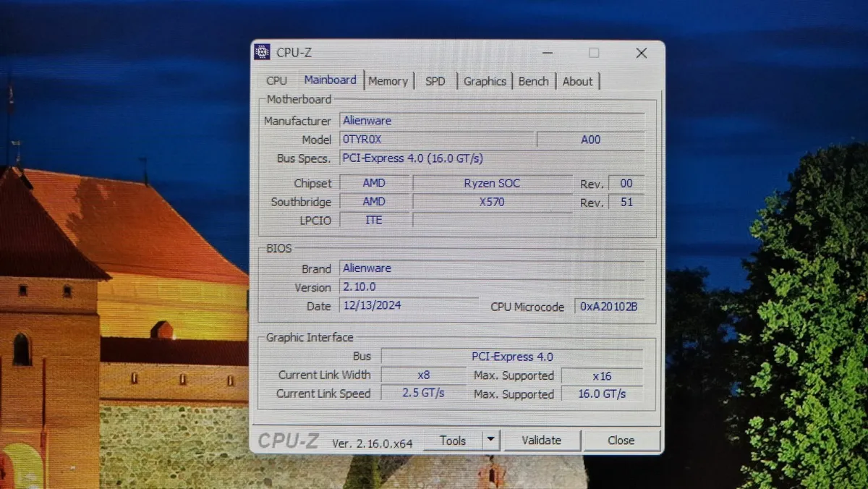Open the Graphics tab
Image resolution: width=868 pixels, height=489 pixels.
485,81
